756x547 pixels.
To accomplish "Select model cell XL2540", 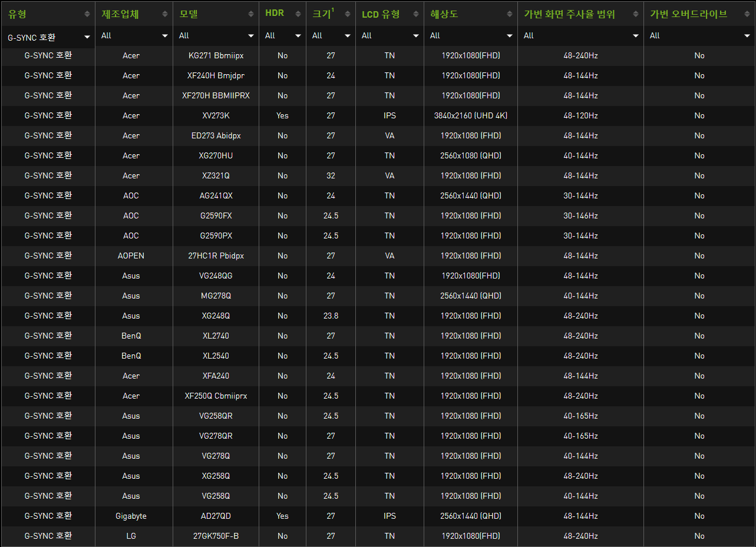I will coord(216,356).
